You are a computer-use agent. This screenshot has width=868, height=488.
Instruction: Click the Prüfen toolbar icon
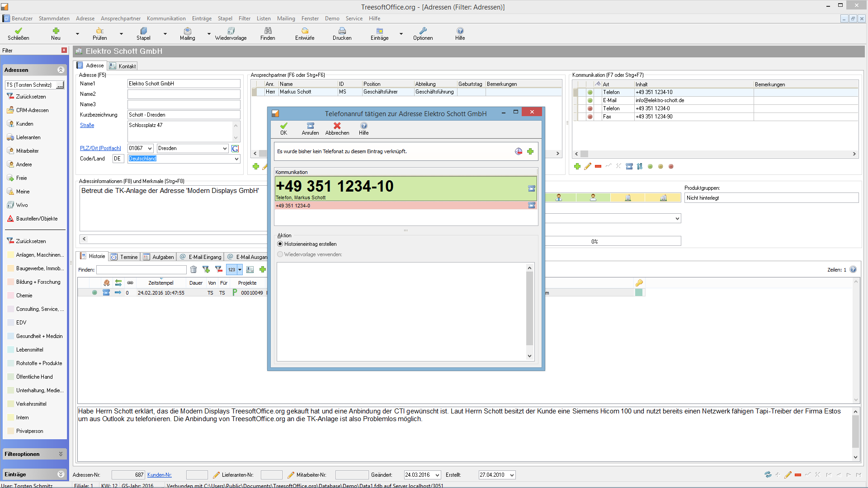click(99, 31)
